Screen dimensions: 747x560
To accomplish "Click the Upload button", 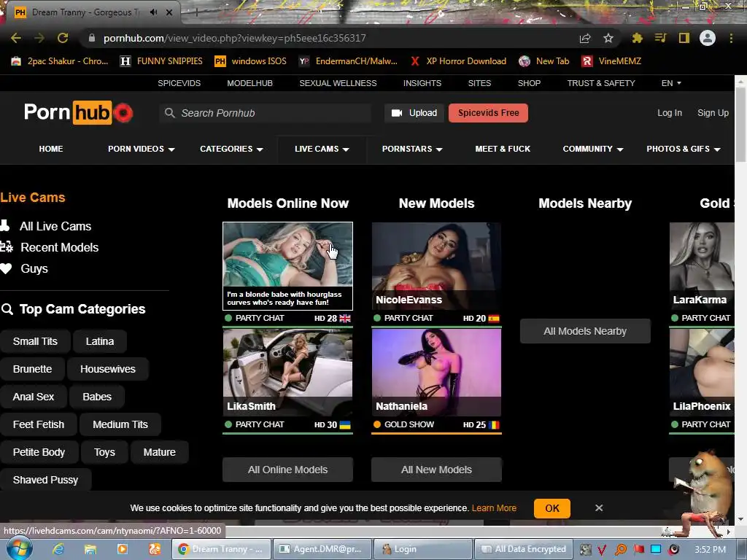I will tap(414, 113).
